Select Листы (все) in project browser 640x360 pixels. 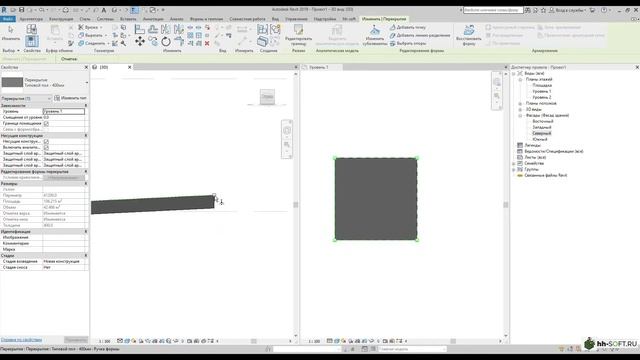click(535, 158)
